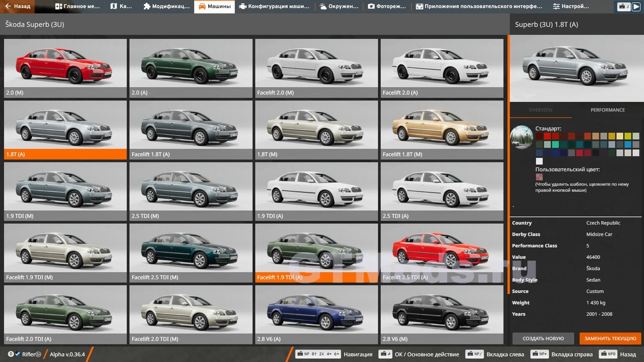644x362 pixels.
Task: Go back using the top-left Назад arrow button
Action: pyautogui.click(x=17, y=7)
